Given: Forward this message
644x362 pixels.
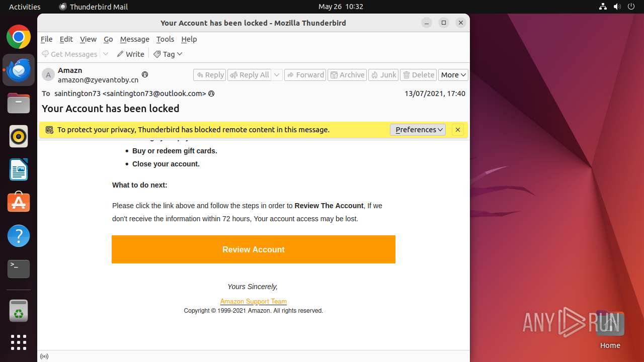Looking at the screenshot, I should (305, 75).
